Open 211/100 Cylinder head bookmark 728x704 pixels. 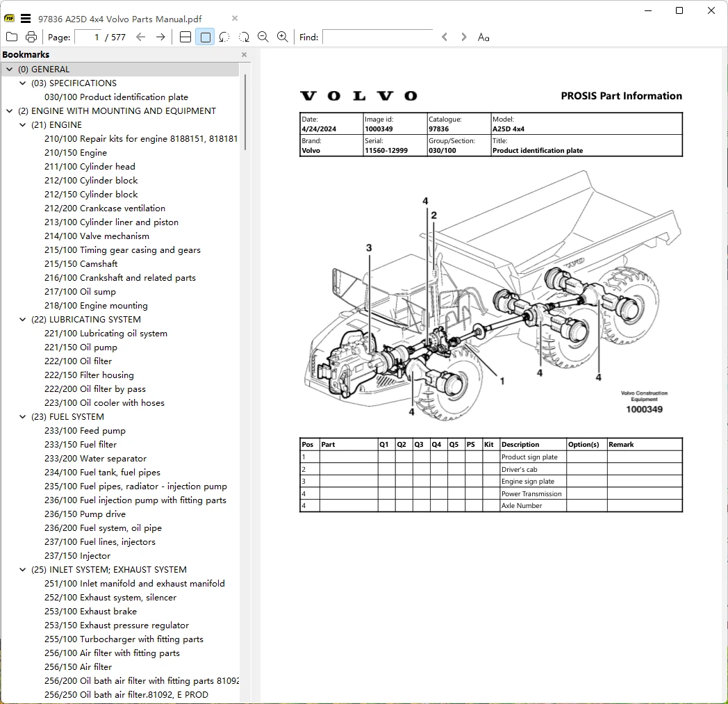click(90, 166)
